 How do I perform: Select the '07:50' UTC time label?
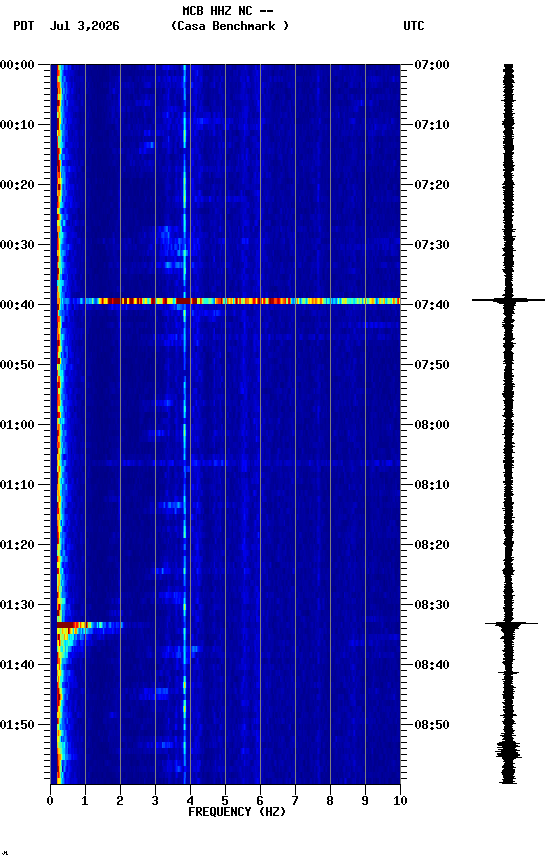coord(432,365)
